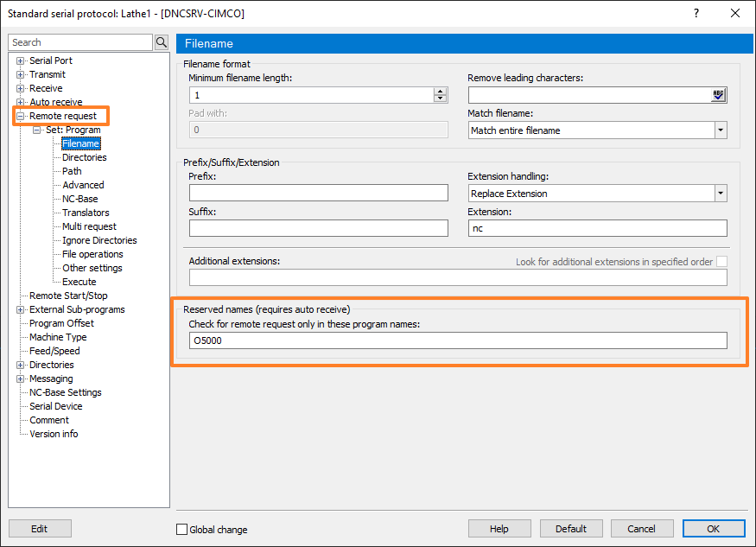Open the Extension handling dropdown
756x547 pixels.
[721, 194]
